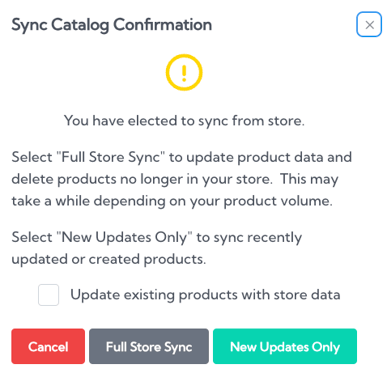The image size is (387, 373).
Task: Click the word 'Confirmation' in the dialog header
Action: [163, 25]
